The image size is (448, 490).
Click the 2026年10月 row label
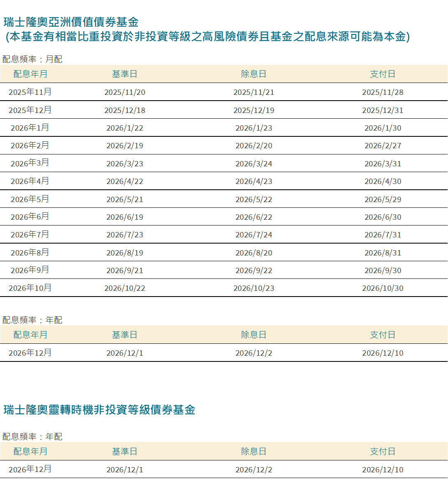point(30,288)
